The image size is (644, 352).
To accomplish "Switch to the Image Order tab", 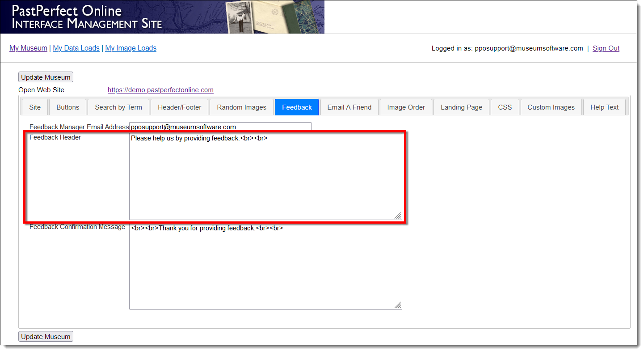I will coord(406,107).
